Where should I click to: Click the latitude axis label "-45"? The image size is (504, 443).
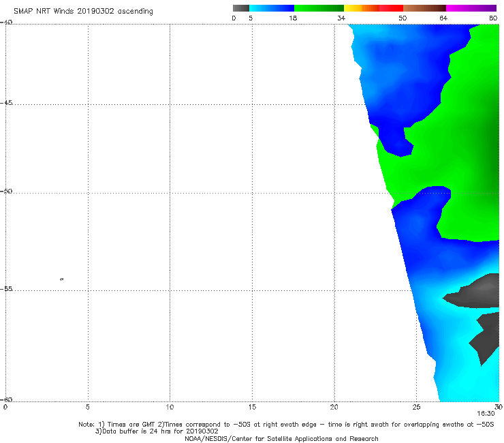[x=6, y=103]
